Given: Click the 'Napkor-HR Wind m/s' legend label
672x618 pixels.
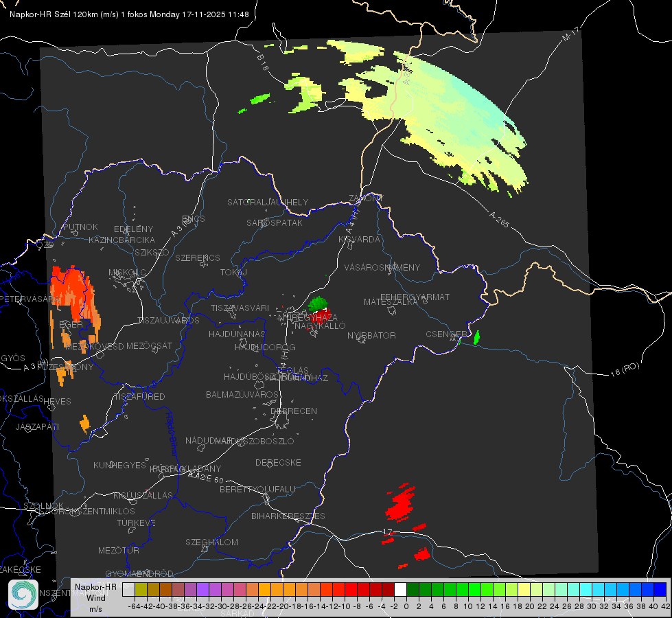Looking at the screenshot, I should click(x=95, y=597).
